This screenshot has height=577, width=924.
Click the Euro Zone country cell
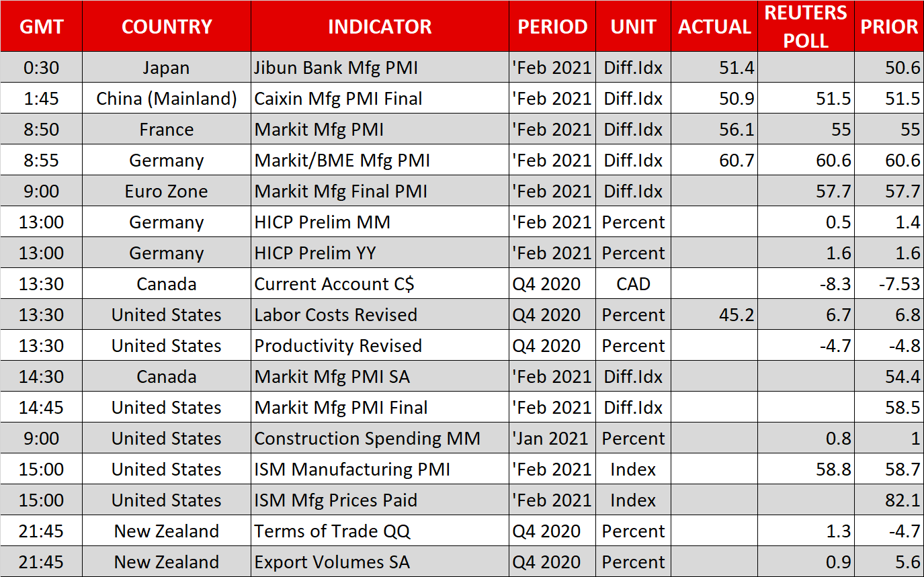167,191
